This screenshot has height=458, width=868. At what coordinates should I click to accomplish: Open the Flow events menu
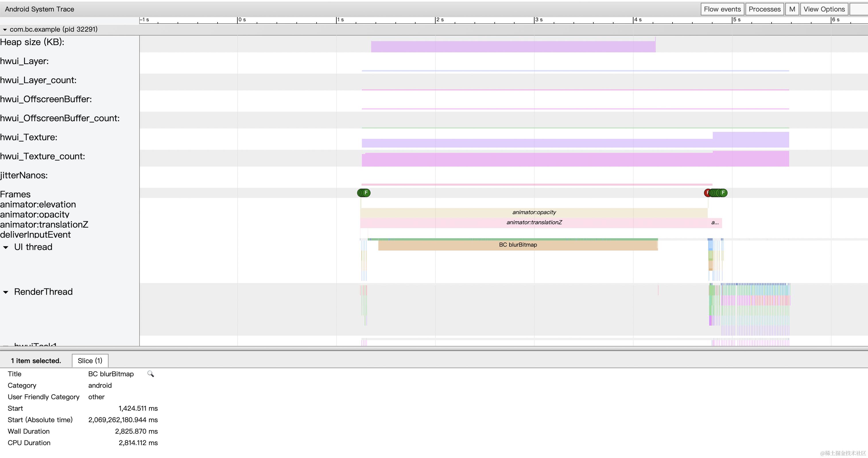722,9
